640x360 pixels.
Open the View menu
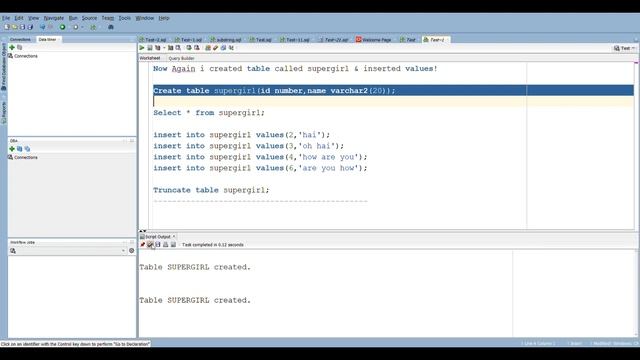[x=33, y=18]
